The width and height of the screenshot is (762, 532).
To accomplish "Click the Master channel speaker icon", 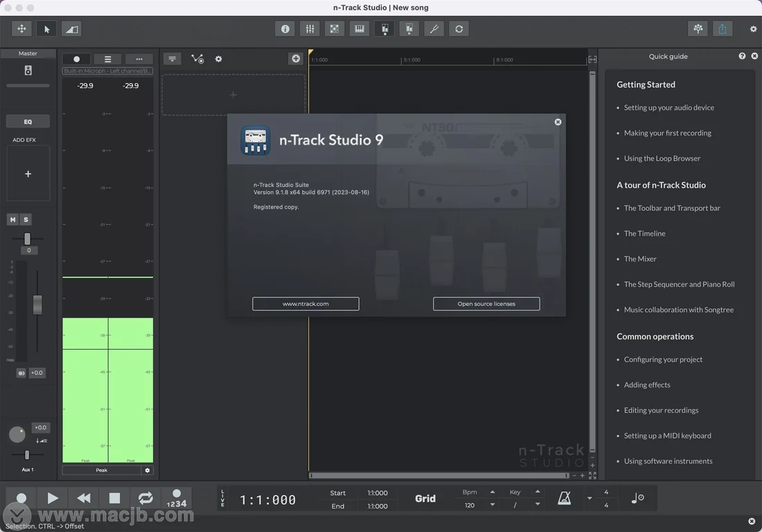I will (28, 71).
